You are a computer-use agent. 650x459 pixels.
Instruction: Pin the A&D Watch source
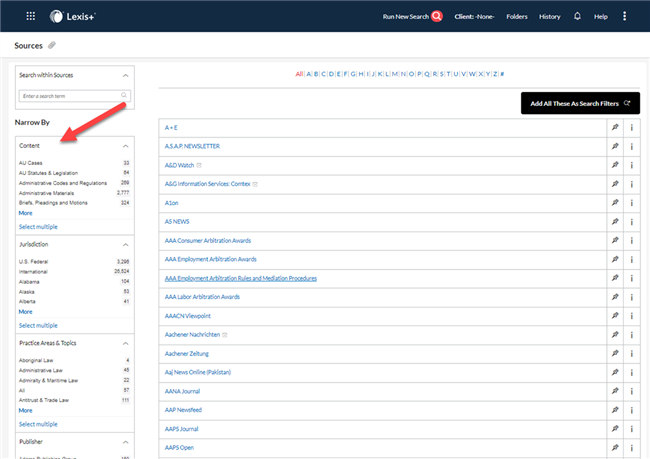[x=615, y=165]
